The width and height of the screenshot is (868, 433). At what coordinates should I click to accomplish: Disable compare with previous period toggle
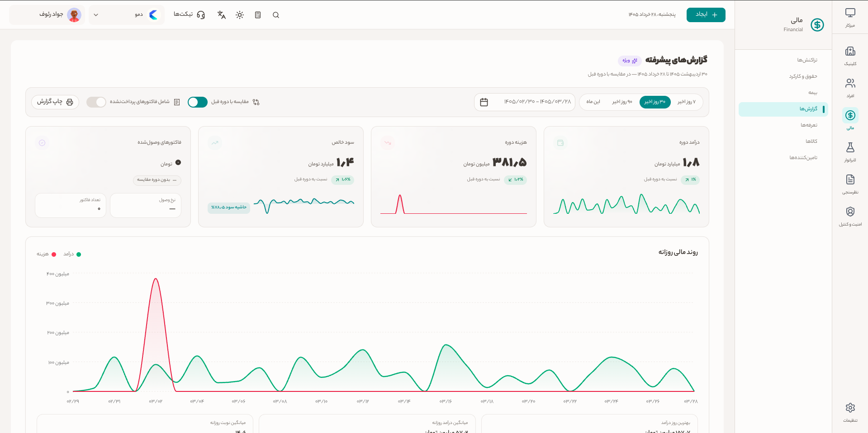tap(198, 102)
